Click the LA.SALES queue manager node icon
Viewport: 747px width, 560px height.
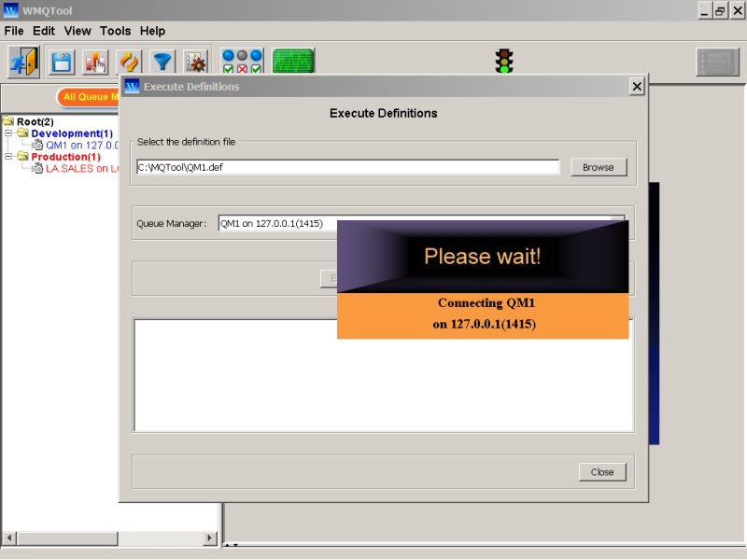(x=37, y=168)
